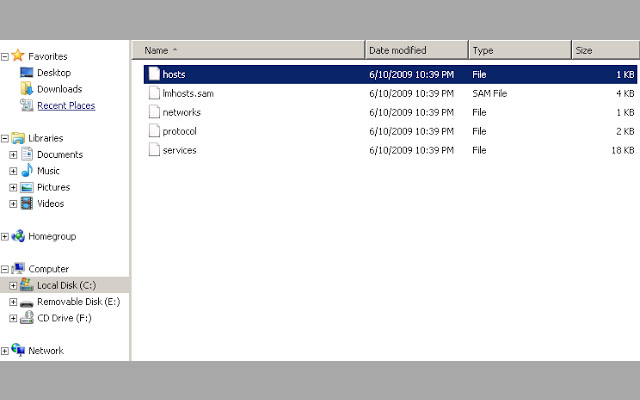Click the hosts file icon
The image size is (640, 400).
153,74
